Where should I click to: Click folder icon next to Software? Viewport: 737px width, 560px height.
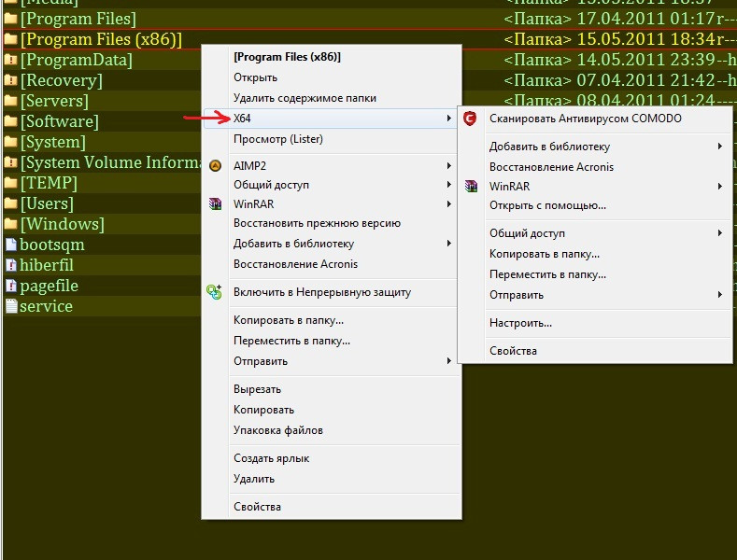coord(10,121)
